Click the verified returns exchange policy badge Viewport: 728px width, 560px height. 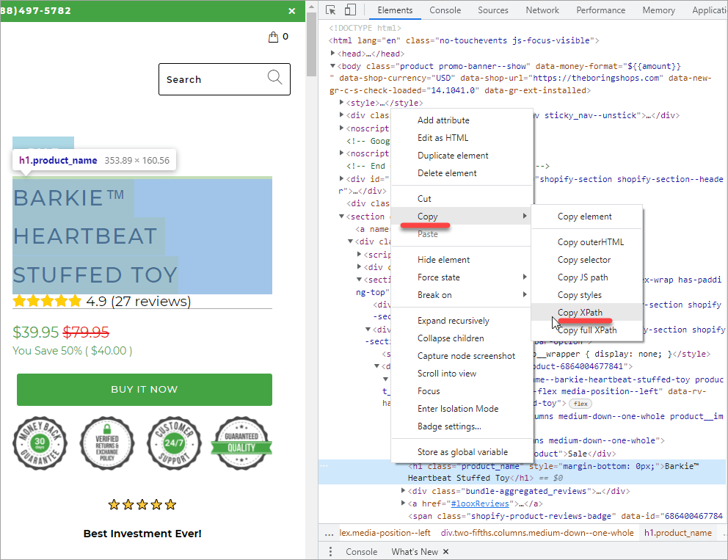point(107,443)
